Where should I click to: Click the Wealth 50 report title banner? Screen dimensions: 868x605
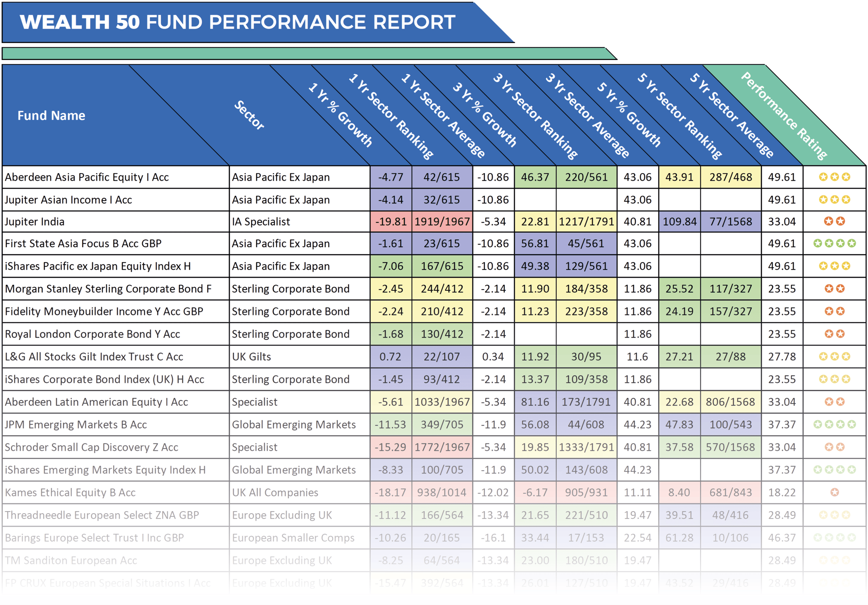pyautogui.click(x=238, y=22)
